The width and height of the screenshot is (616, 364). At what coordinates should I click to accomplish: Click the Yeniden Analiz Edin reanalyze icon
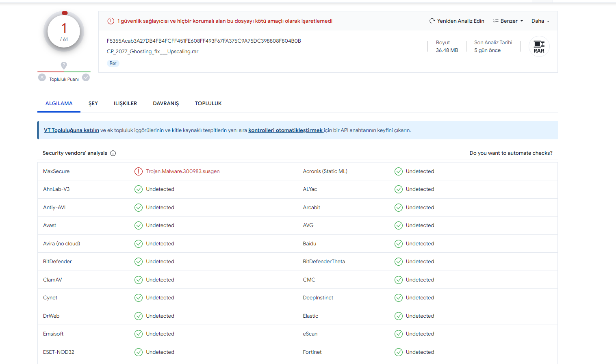pyautogui.click(x=432, y=21)
